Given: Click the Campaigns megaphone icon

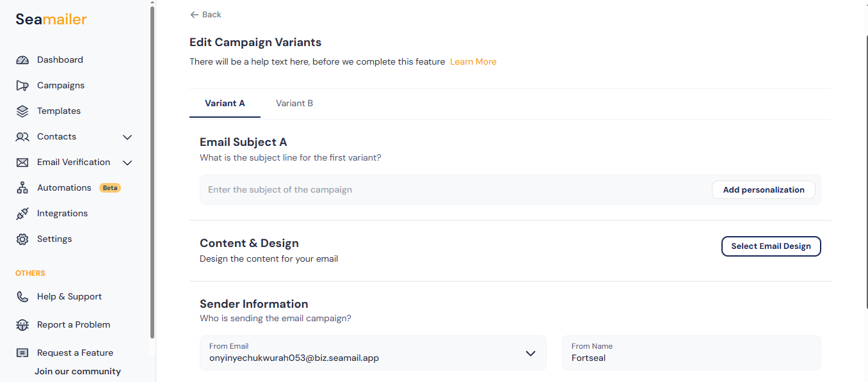Looking at the screenshot, I should click(22, 86).
